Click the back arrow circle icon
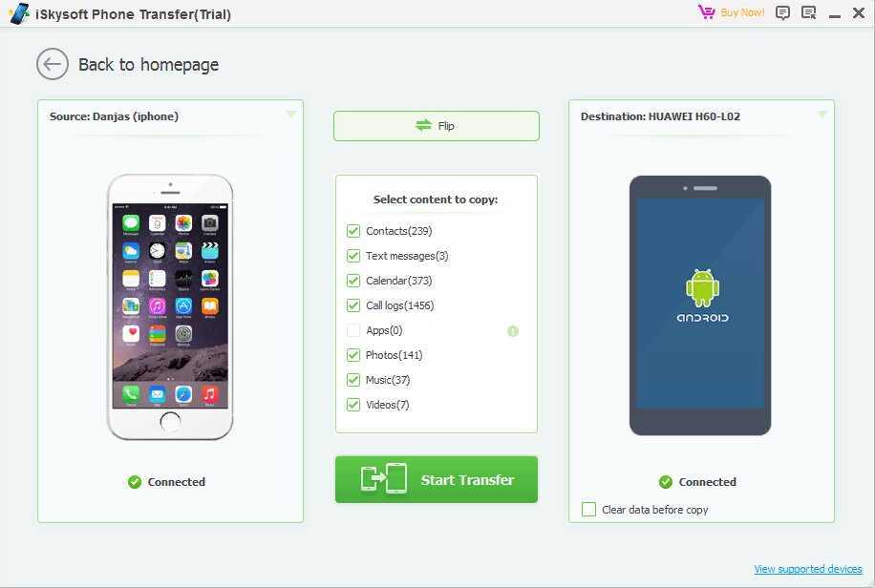875x588 pixels. click(x=53, y=64)
